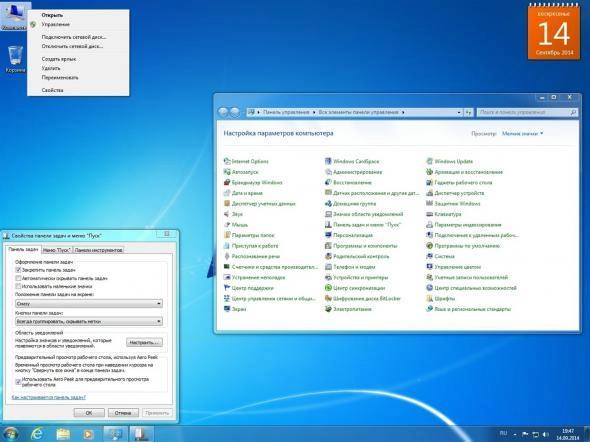Select 'Создать ярлык' in the context menu
The width and height of the screenshot is (590, 442).
point(79,59)
